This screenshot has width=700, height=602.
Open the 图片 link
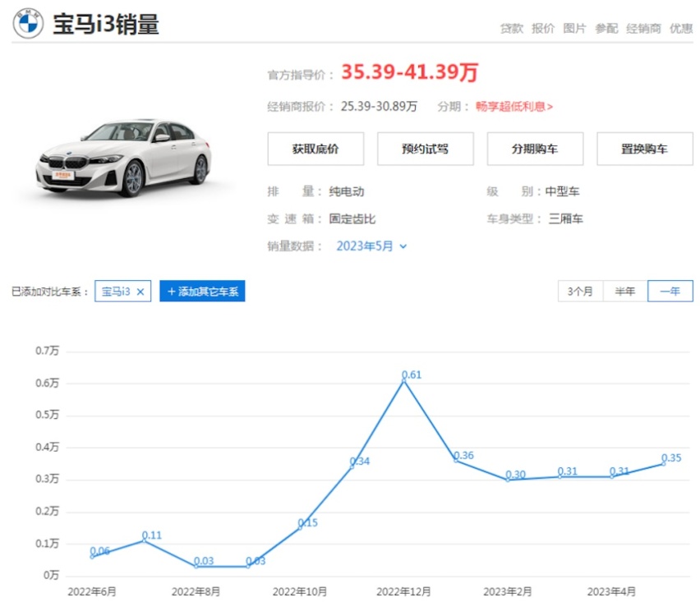(574, 29)
